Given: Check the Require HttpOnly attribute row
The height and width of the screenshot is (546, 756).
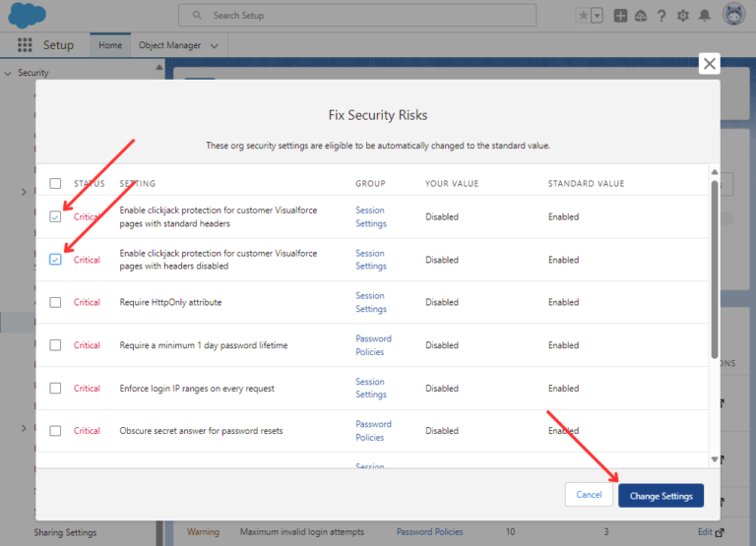Looking at the screenshot, I should [x=55, y=302].
